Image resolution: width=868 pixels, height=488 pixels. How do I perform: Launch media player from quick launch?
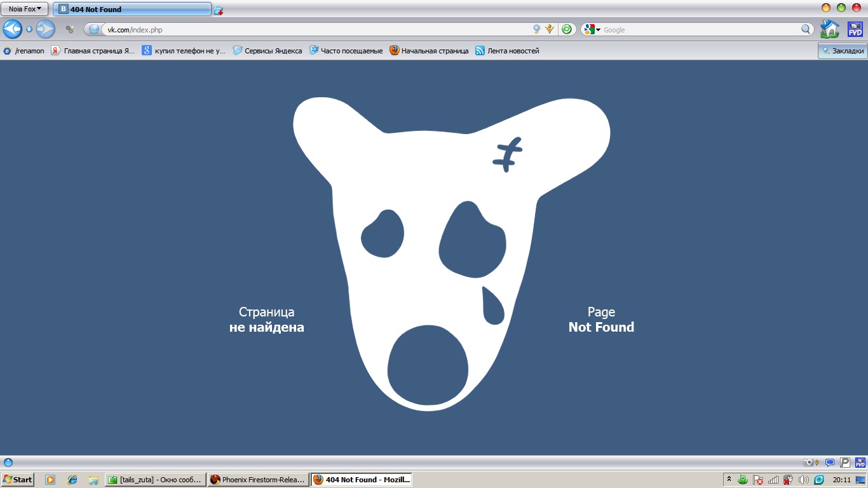[50, 480]
